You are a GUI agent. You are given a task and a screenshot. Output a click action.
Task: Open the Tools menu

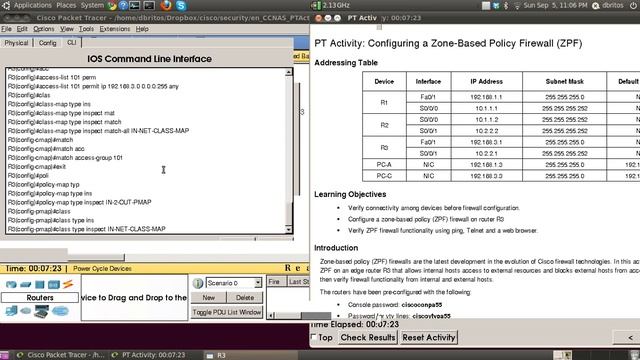pyautogui.click(x=86, y=29)
